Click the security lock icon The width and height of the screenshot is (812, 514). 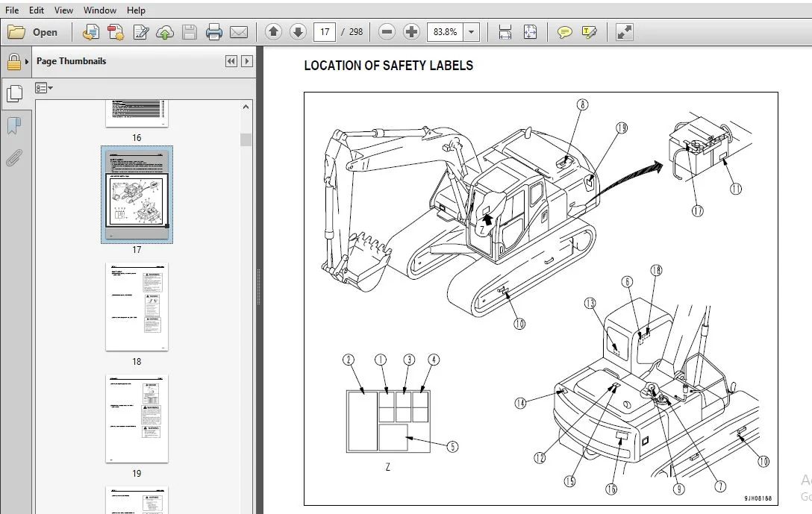pyautogui.click(x=14, y=62)
